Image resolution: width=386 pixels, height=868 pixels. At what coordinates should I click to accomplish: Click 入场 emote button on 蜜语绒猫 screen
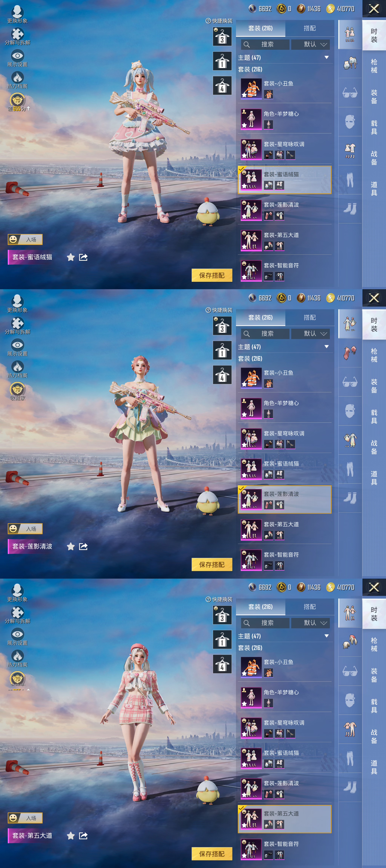pyautogui.click(x=25, y=240)
